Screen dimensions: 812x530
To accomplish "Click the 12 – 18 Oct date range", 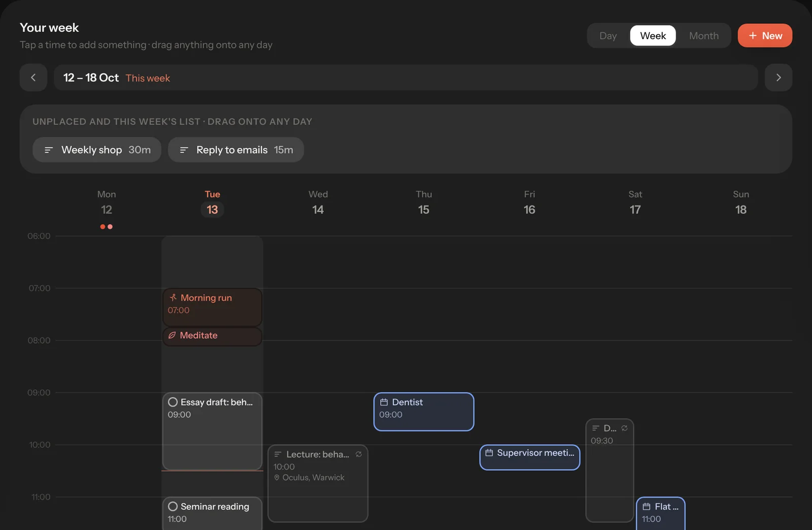I will tap(91, 78).
